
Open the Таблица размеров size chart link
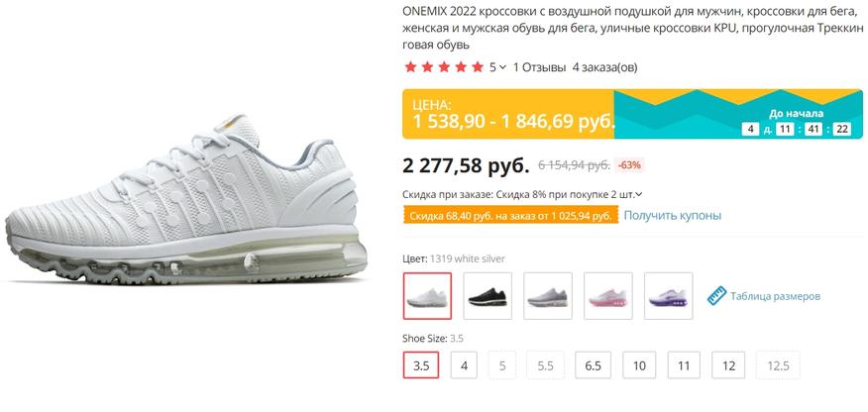(x=775, y=296)
